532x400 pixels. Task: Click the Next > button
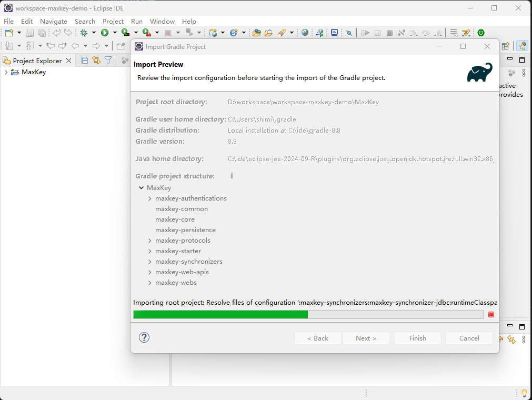point(366,338)
